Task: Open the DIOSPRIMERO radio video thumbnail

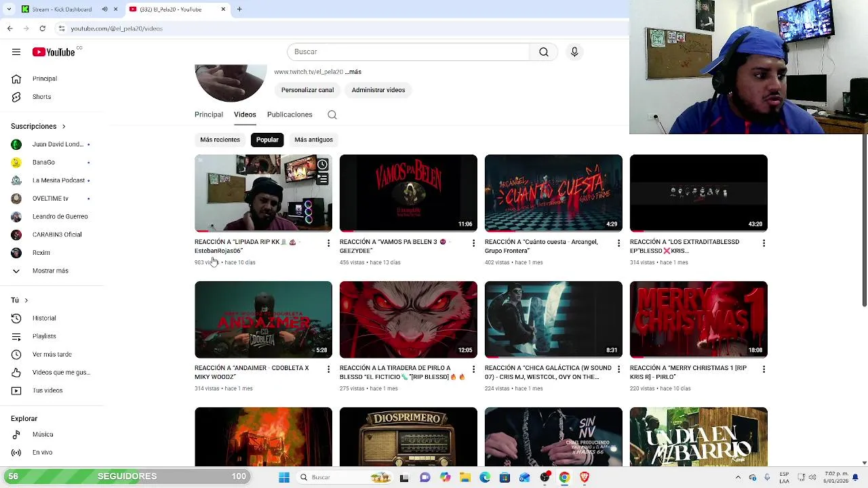Action: [408, 437]
